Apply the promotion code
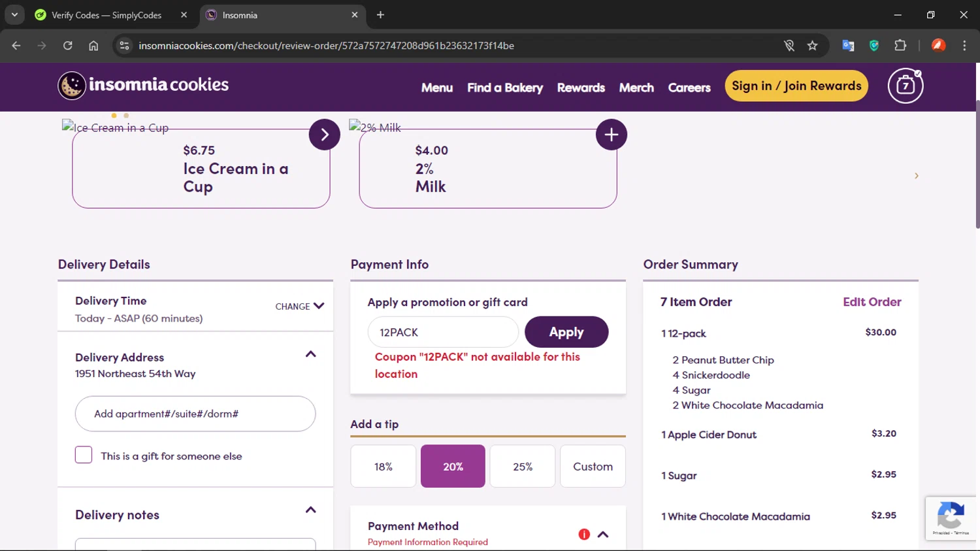Viewport: 980px width, 551px height. pos(566,332)
